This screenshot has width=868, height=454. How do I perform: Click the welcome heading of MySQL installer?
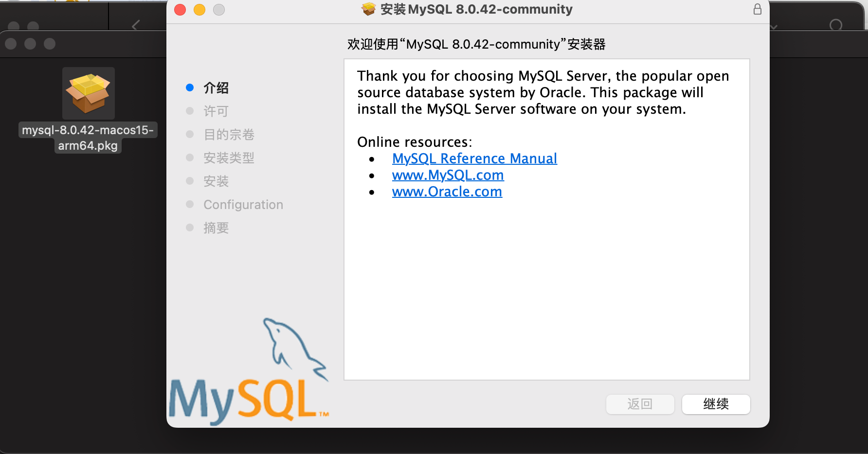476,44
